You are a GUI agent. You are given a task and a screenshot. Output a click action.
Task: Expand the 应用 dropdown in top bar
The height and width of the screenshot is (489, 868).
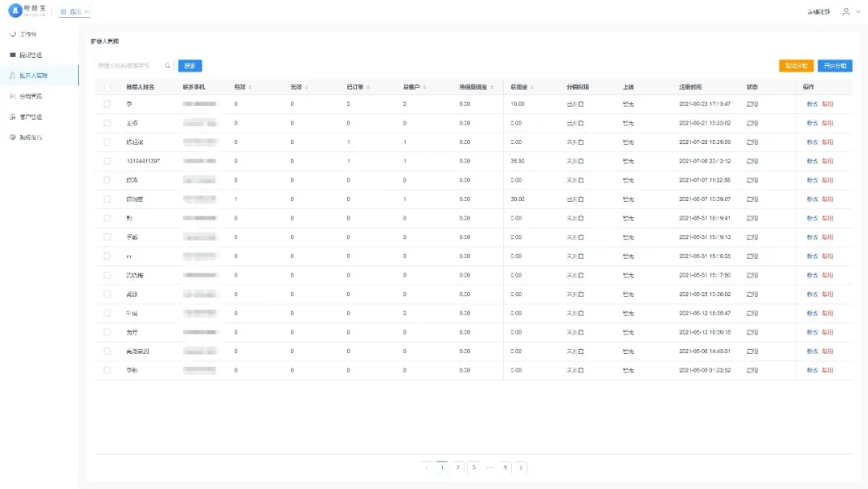pos(75,12)
